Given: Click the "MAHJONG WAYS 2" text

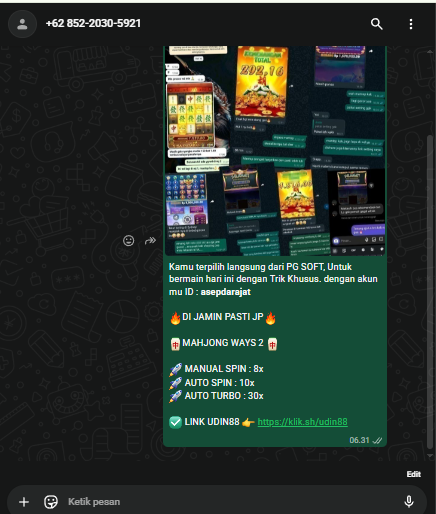Looking at the screenshot, I should (x=223, y=343).
